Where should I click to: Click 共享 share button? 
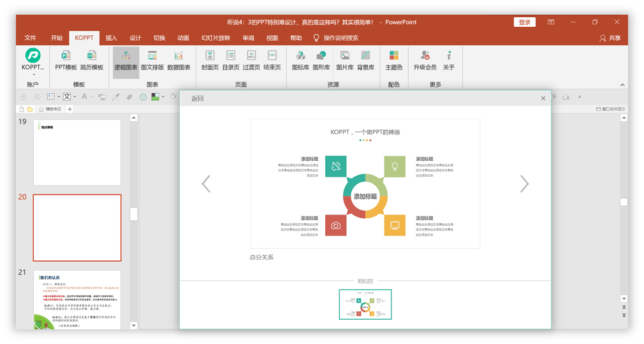610,38
